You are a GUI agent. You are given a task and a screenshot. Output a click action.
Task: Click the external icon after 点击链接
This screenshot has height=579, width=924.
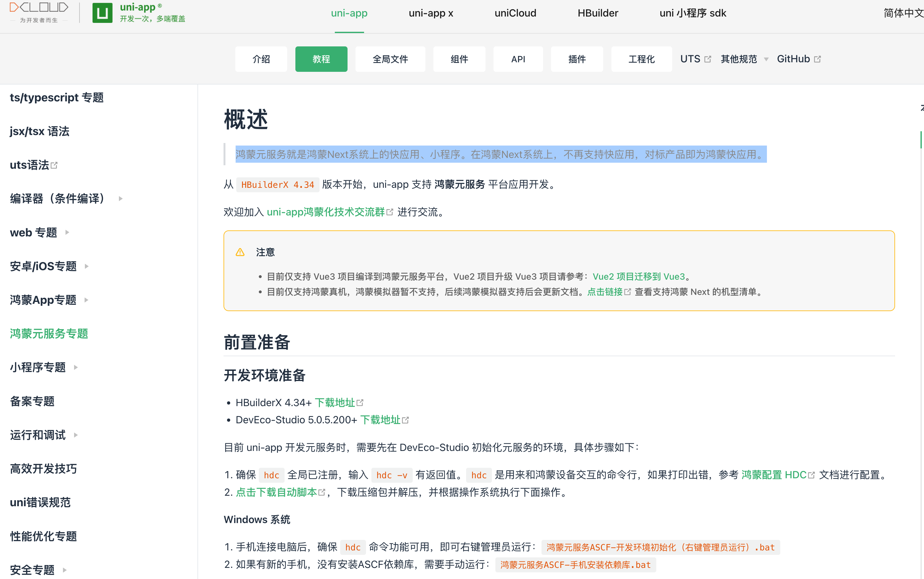coord(627,292)
